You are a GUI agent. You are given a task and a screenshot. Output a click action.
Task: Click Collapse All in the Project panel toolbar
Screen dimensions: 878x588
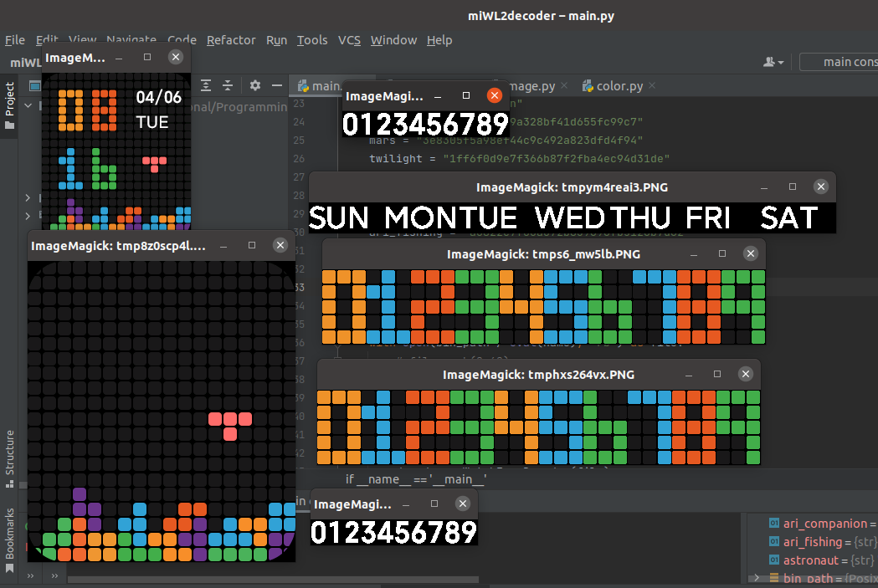click(x=228, y=85)
